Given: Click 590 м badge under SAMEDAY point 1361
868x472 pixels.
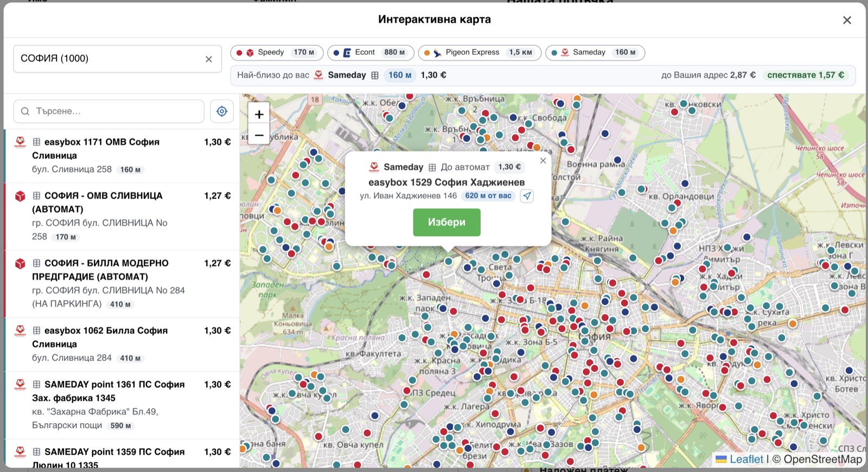Looking at the screenshot, I should tap(120, 426).
